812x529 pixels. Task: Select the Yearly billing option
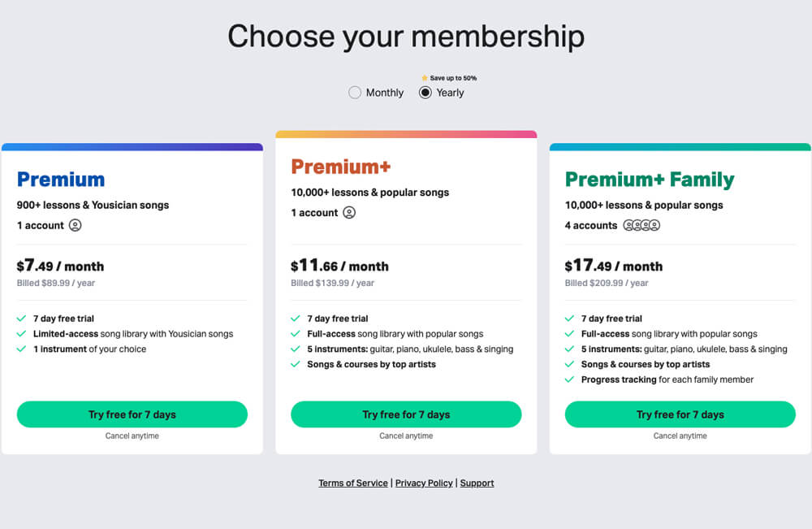pos(425,93)
